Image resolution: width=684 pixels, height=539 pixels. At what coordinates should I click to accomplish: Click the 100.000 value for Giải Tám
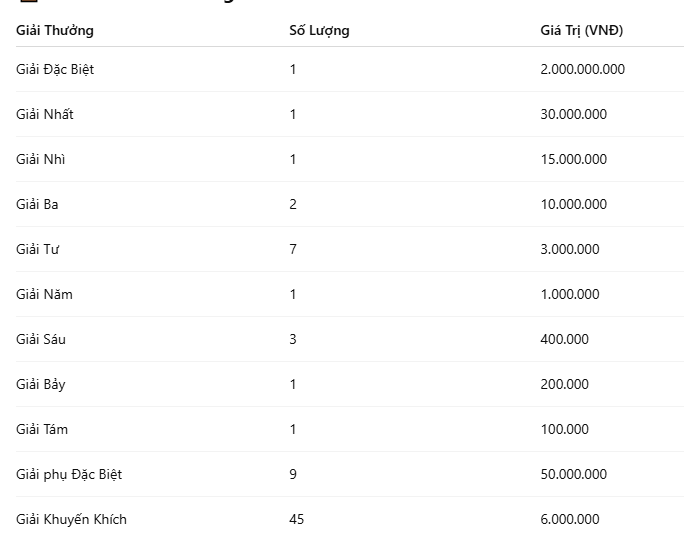pos(564,429)
